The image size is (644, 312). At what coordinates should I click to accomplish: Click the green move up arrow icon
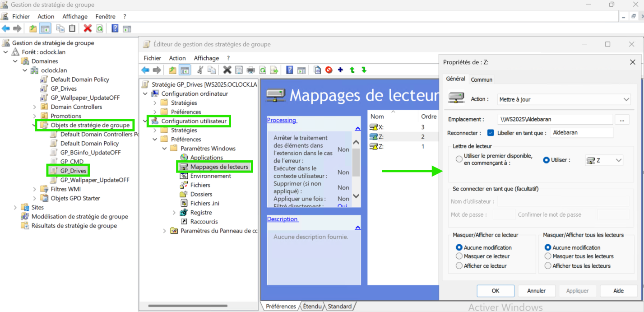352,70
